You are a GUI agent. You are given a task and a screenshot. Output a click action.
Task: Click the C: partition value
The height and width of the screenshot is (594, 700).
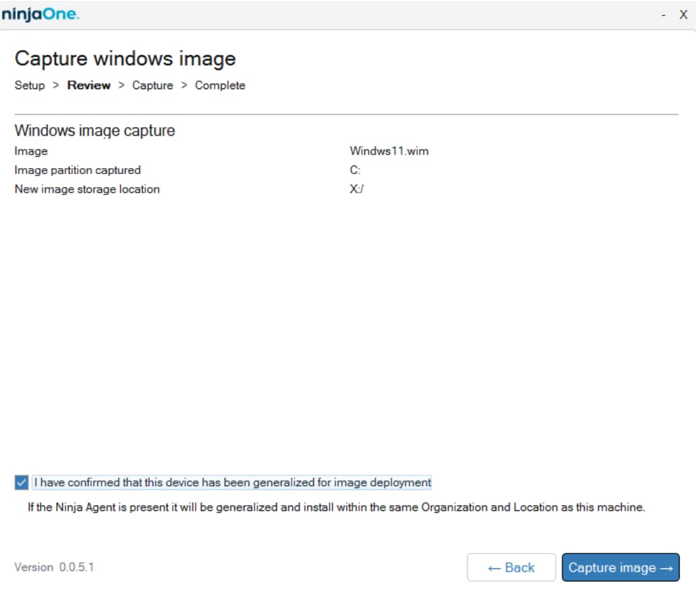(355, 170)
